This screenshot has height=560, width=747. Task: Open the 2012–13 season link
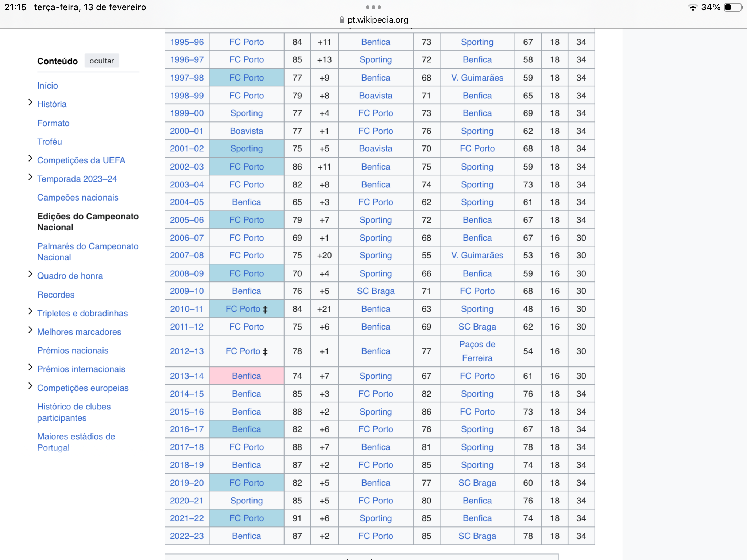tap(187, 351)
